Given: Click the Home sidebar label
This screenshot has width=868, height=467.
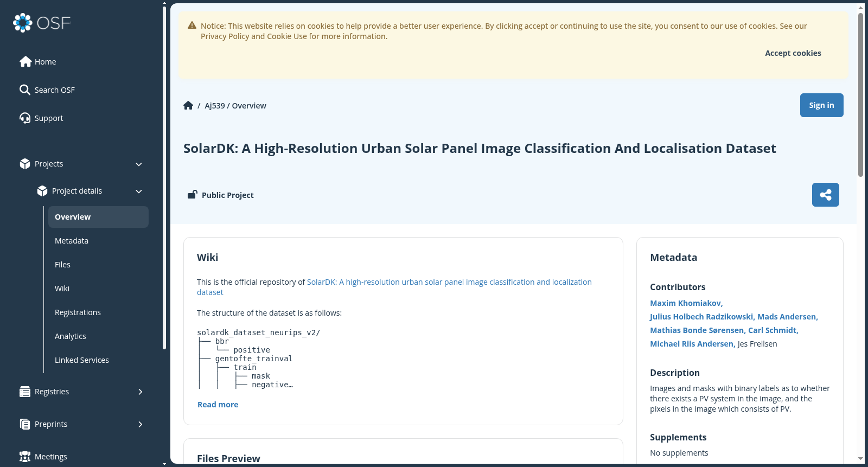Looking at the screenshot, I should click(x=46, y=62).
